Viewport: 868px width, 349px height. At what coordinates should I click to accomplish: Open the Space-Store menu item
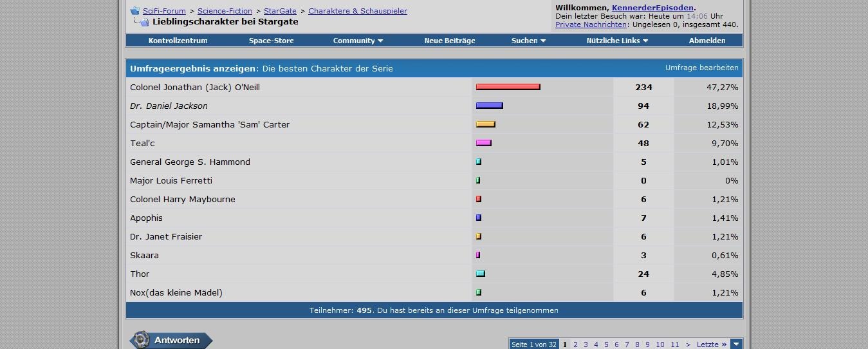(271, 41)
